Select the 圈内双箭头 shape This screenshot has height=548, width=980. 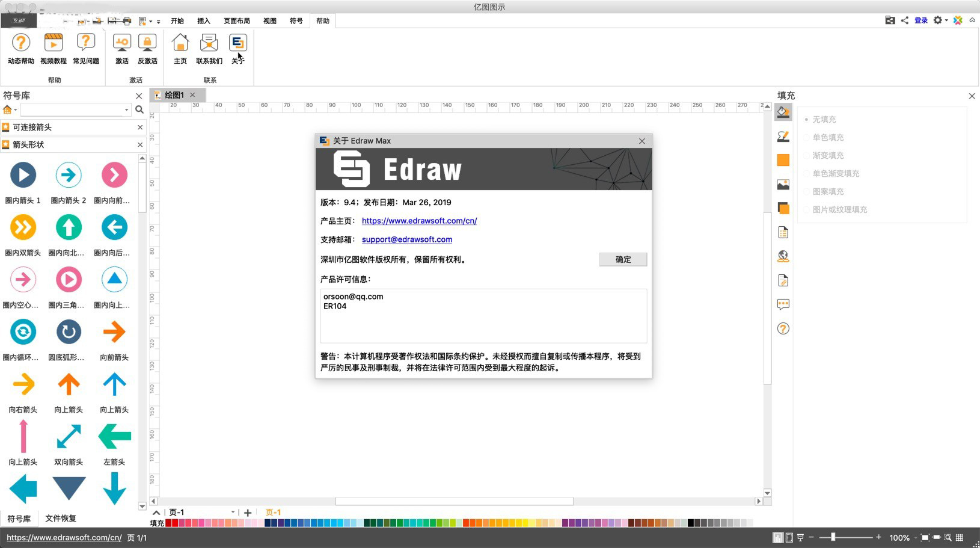coord(23,227)
